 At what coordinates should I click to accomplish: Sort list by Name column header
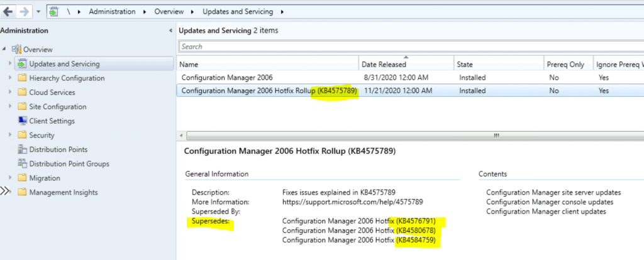click(268, 65)
